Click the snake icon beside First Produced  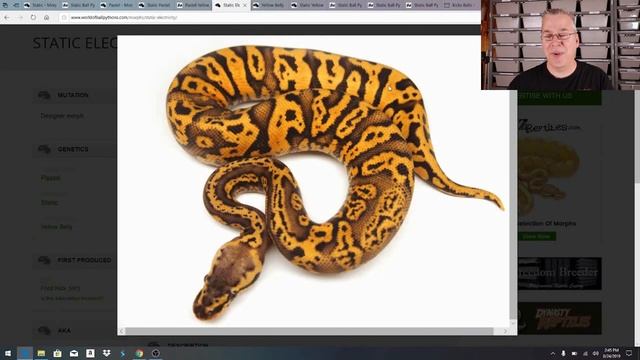(44, 260)
